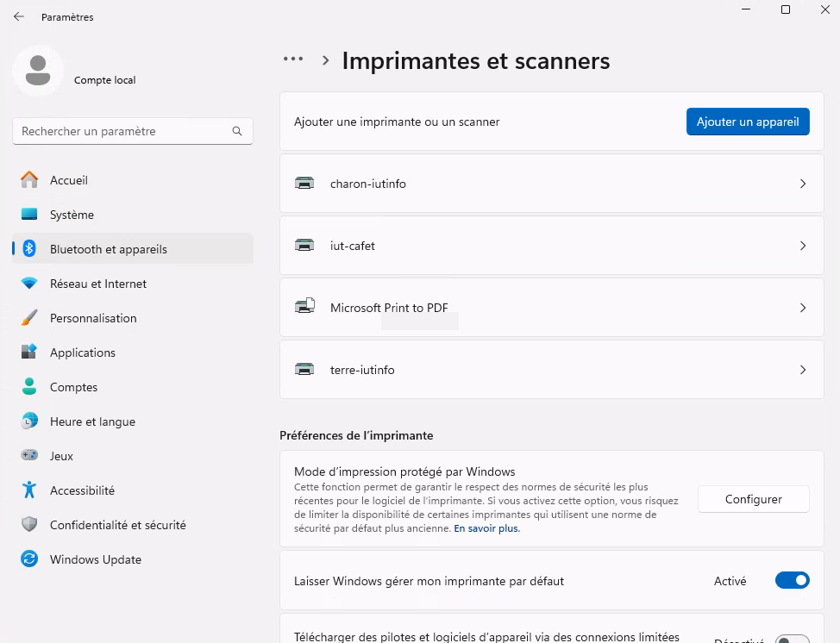Viewport: 840px width, 643px height.
Task: Open the En savoir plus link
Action: (x=487, y=528)
